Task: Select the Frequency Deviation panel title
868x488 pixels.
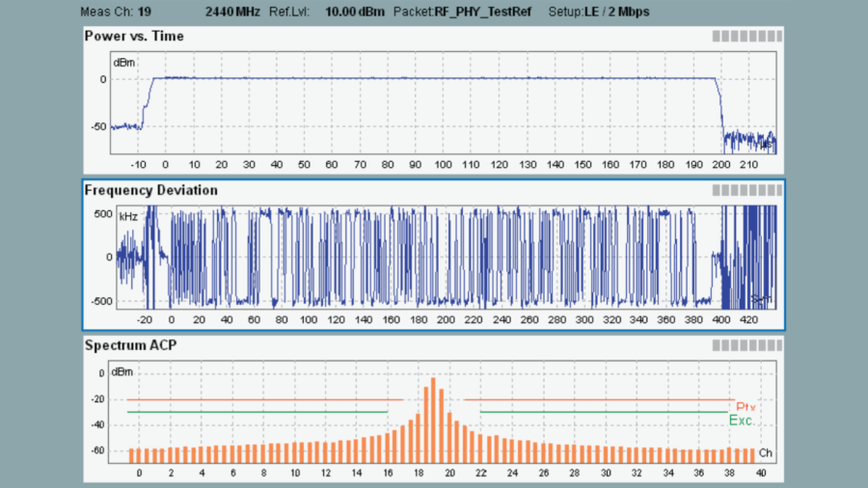Action: pos(151,191)
